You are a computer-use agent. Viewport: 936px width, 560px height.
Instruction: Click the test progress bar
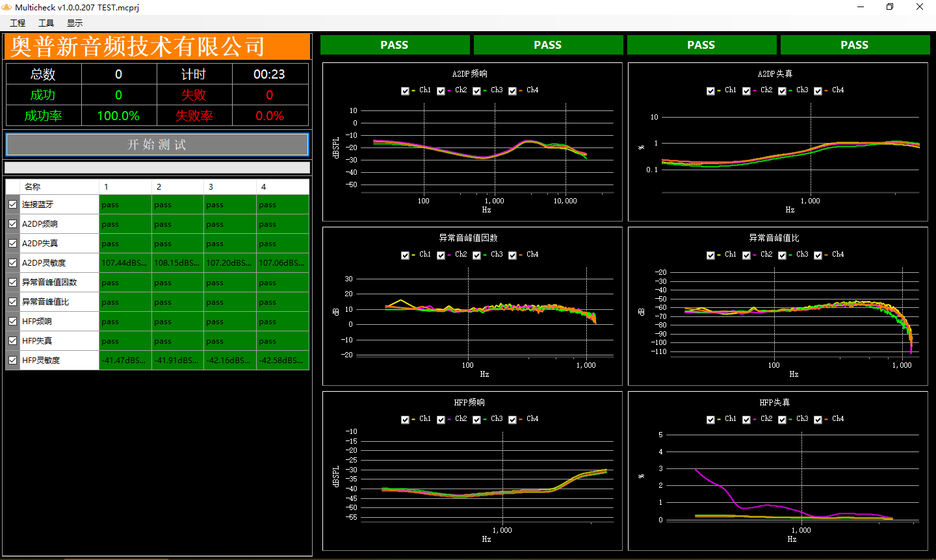click(x=157, y=168)
